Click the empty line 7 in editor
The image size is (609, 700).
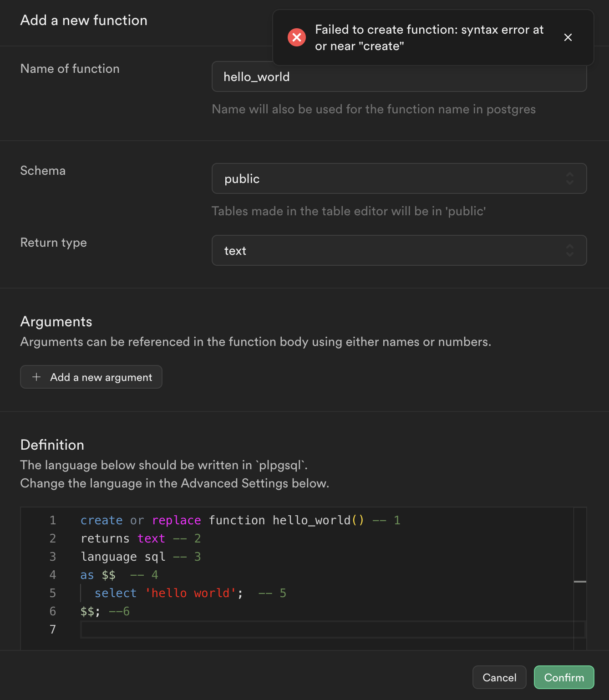coord(319,629)
